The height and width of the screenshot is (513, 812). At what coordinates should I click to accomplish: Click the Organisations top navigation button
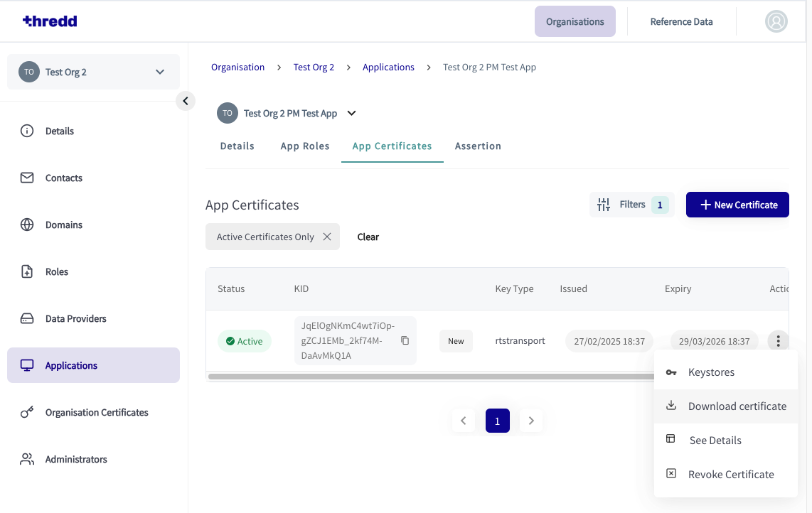[x=575, y=22]
